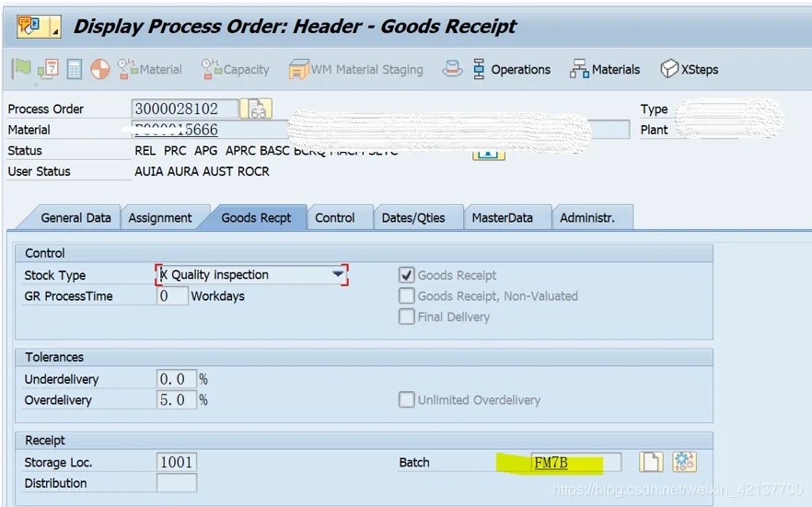812x507 pixels.
Task: Click the Process Order number field
Action: point(185,109)
